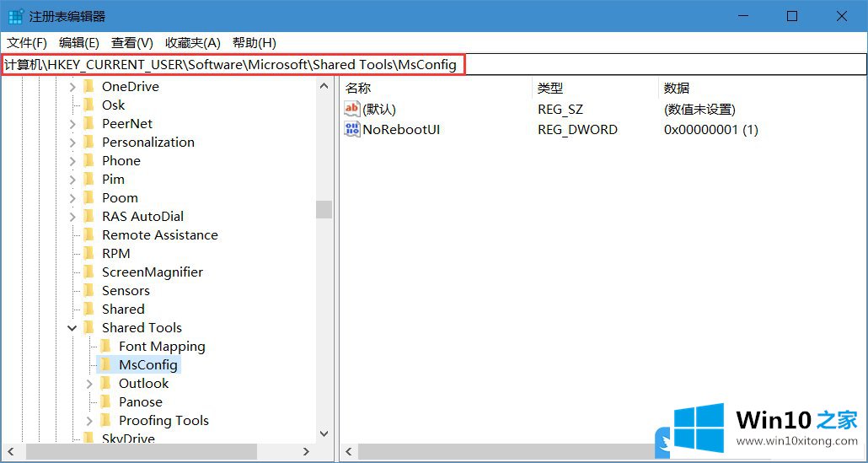Expand the Poom key
Image resolution: width=868 pixels, height=463 pixels.
(x=72, y=198)
